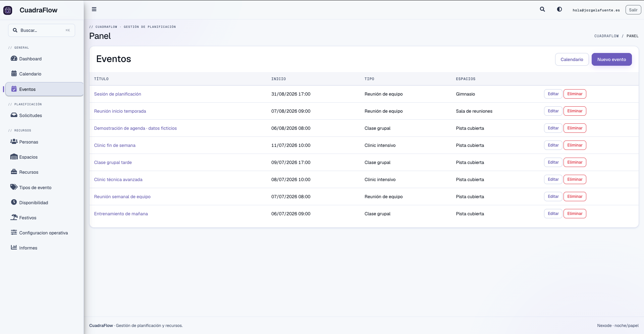Screen dimensions: 644x334
Task: Click the Solicitudes inbox icon
Action: pyautogui.click(x=14, y=115)
